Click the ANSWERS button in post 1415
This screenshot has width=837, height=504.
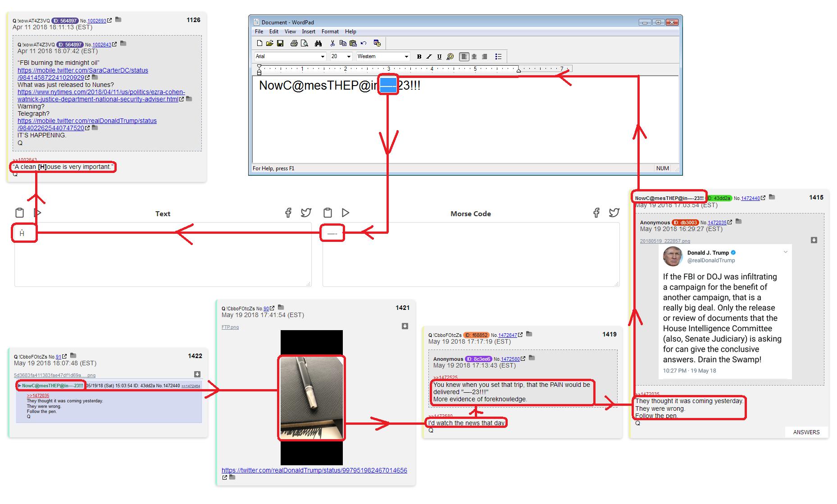coord(806,432)
